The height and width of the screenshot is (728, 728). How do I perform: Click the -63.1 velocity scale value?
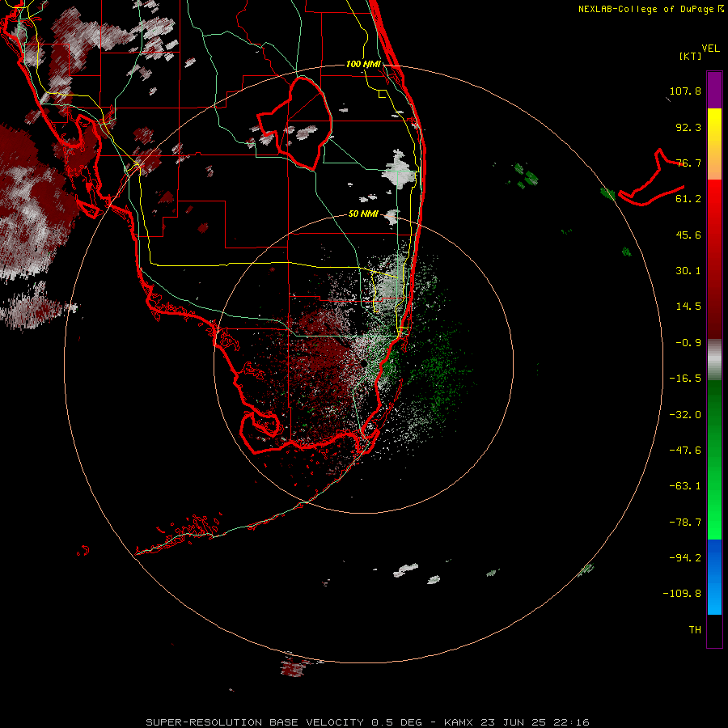coord(685,486)
